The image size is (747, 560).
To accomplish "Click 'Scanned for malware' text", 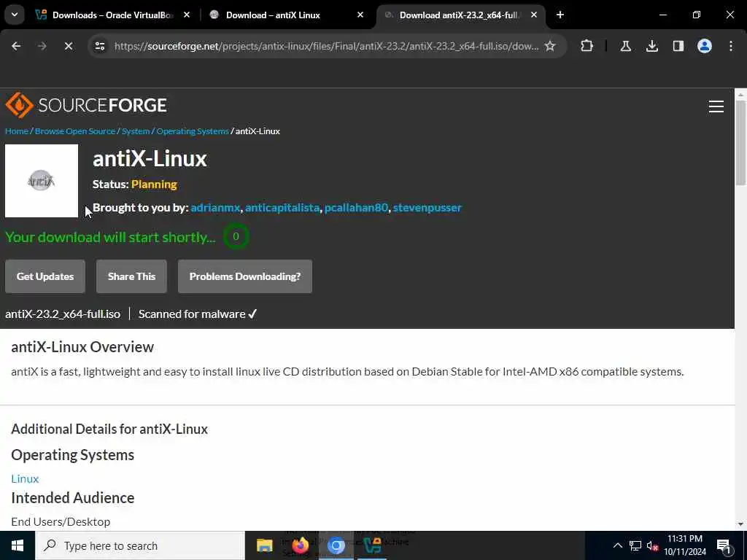I will pyautogui.click(x=192, y=314).
